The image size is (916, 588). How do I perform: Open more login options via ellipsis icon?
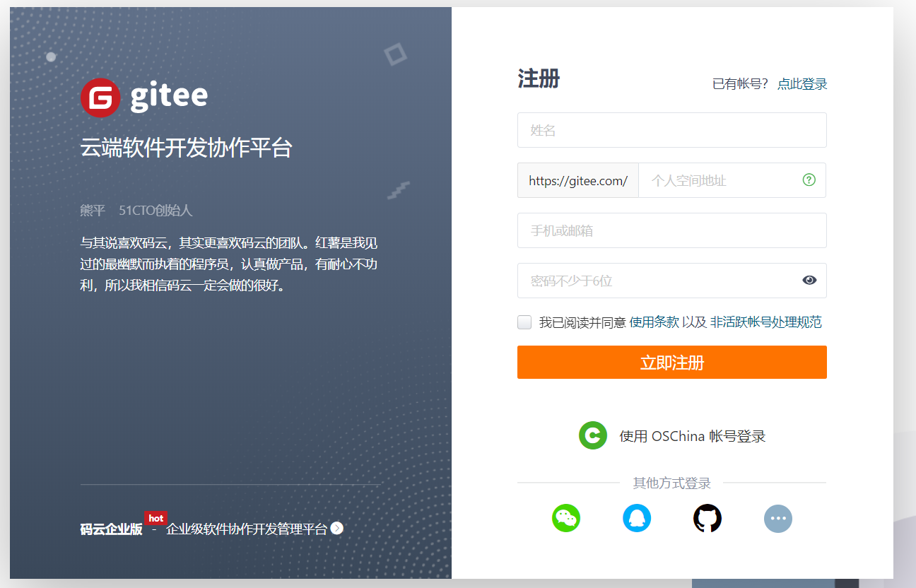[x=778, y=518]
